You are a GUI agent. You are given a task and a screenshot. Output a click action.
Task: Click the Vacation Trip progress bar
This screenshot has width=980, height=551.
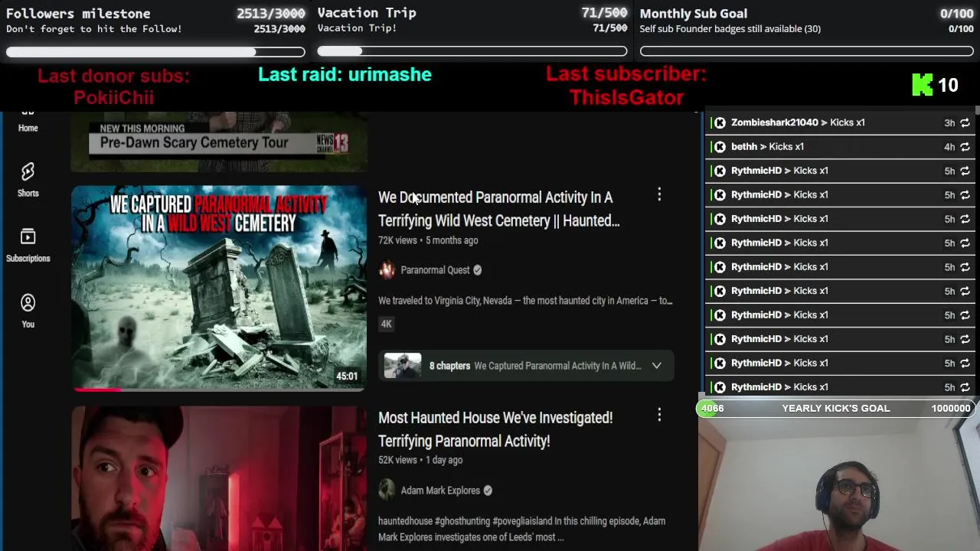[472, 51]
